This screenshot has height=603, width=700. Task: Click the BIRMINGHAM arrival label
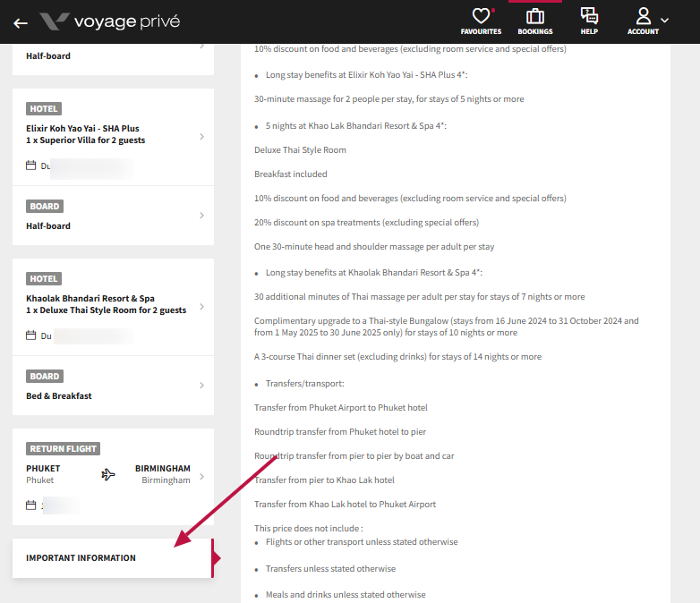(x=163, y=468)
